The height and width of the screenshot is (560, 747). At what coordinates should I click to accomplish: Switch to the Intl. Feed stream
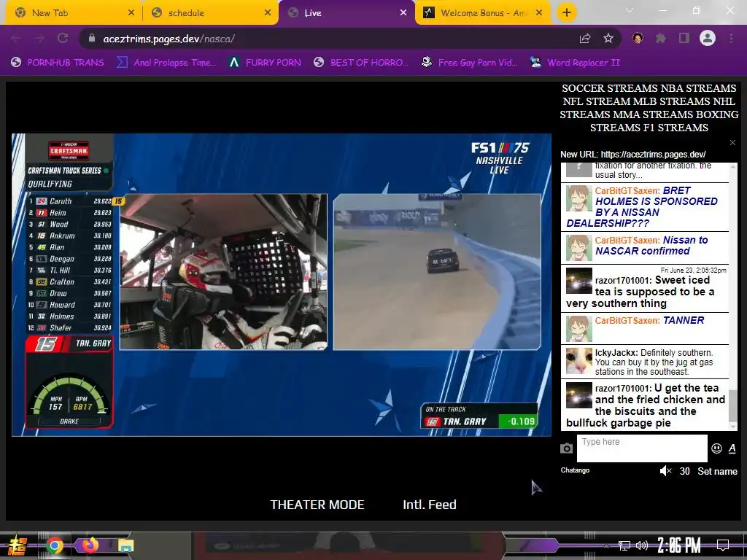coord(429,505)
